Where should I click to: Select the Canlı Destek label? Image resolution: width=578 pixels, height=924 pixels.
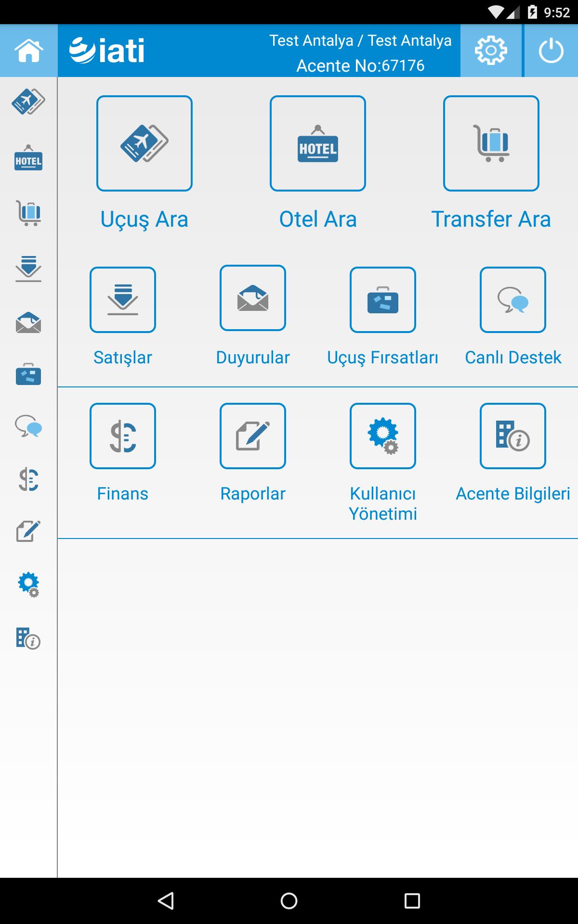coord(513,358)
